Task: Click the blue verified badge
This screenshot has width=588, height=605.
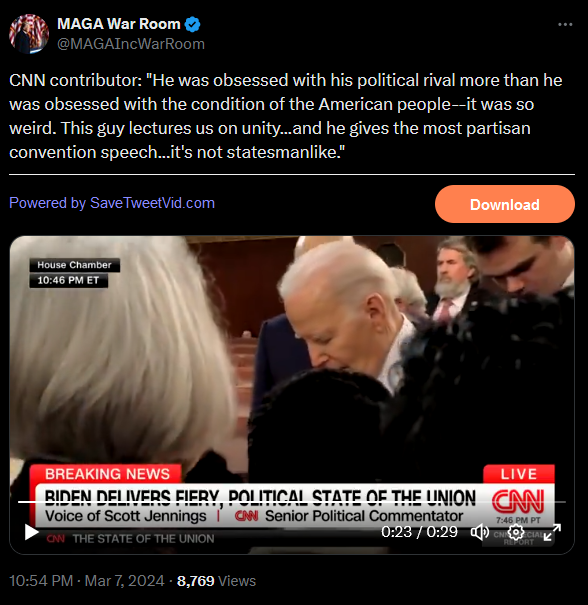Action: pos(192,24)
